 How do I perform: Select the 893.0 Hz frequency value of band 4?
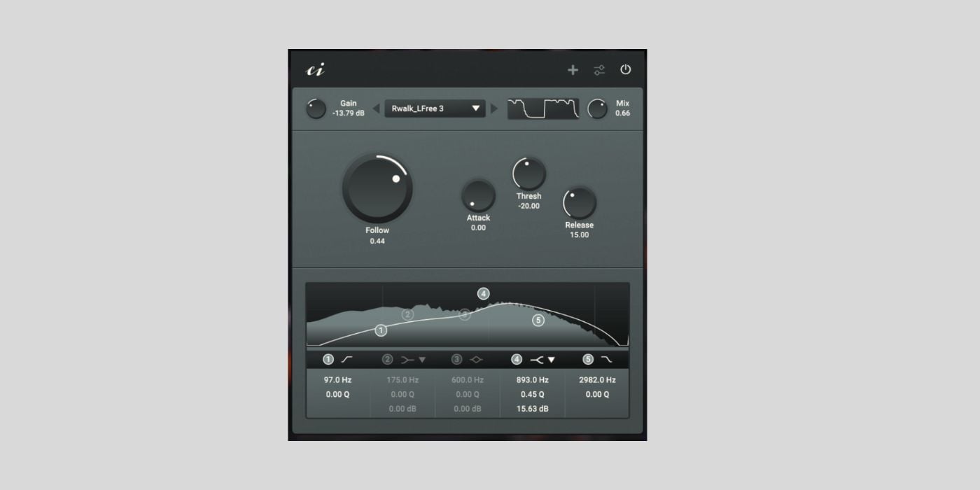[x=532, y=379]
